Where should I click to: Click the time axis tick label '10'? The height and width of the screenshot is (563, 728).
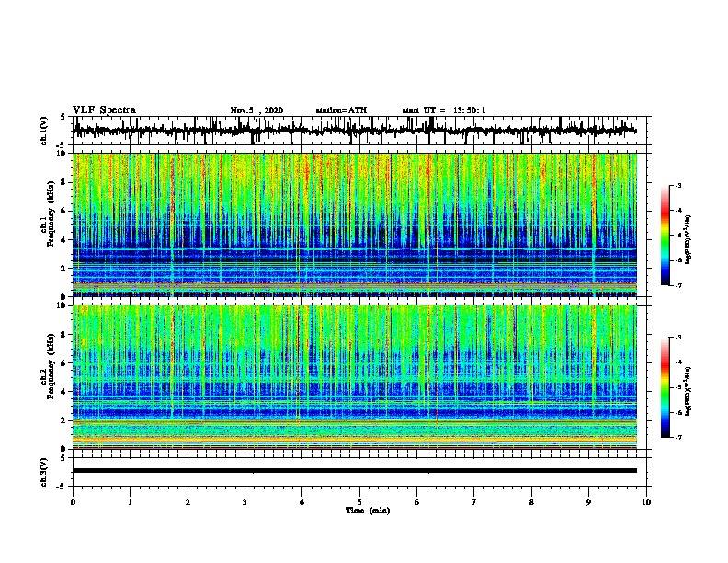[646, 502]
